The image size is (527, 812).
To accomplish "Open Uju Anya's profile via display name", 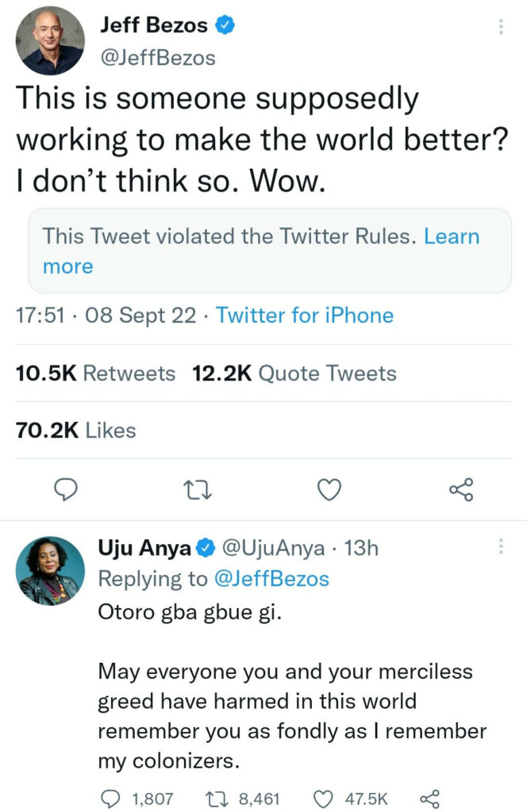I will click(x=144, y=547).
